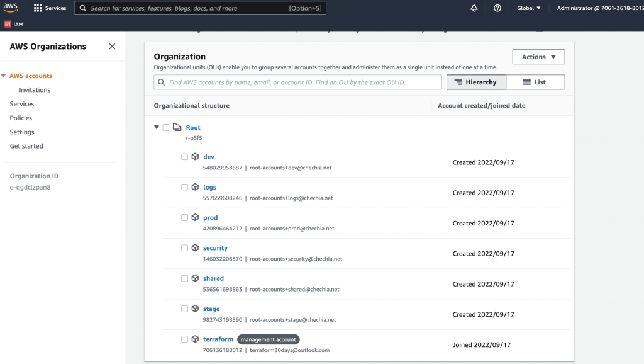The width and height of the screenshot is (644, 364).
Task: Open the Root link
Action: pos(193,127)
